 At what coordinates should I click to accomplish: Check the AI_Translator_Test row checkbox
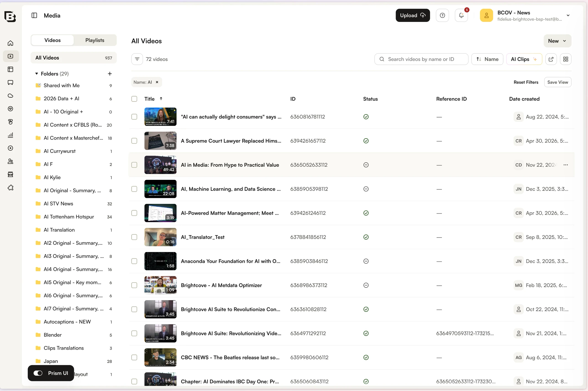134,237
